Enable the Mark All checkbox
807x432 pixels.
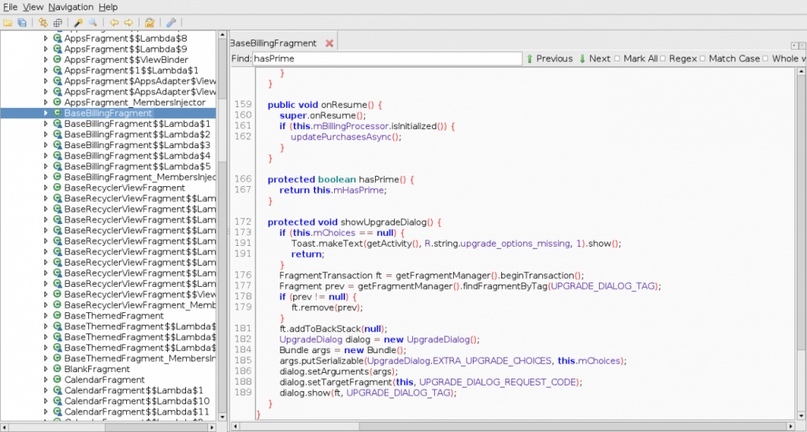coord(617,59)
